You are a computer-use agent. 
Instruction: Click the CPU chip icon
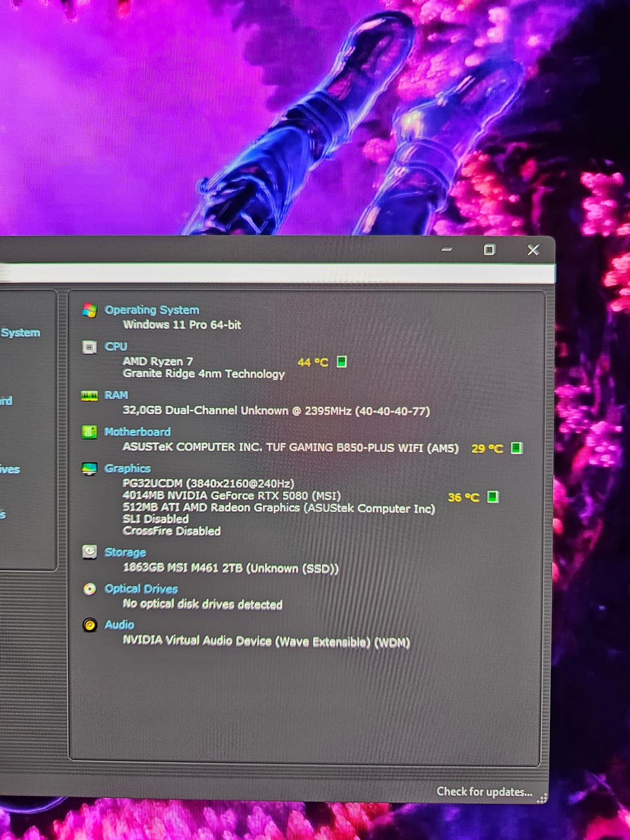coord(90,347)
